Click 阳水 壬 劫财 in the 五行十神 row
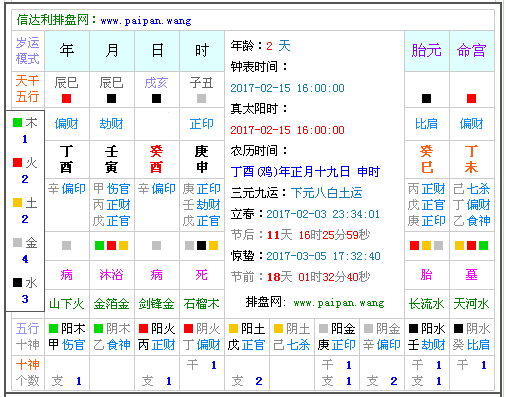The image size is (506, 397). click(427, 337)
